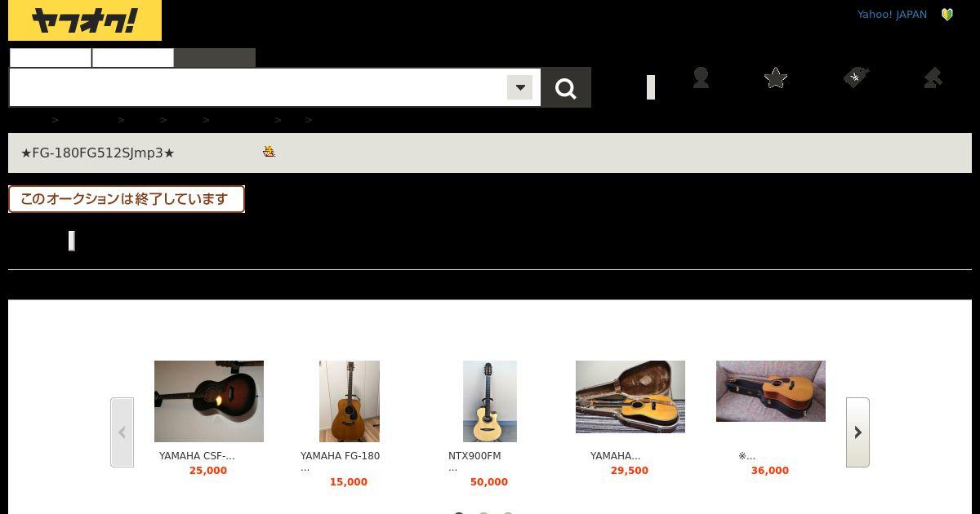Open the YAMAHA FG-180 listing link
980x514 pixels.
[x=340, y=456]
